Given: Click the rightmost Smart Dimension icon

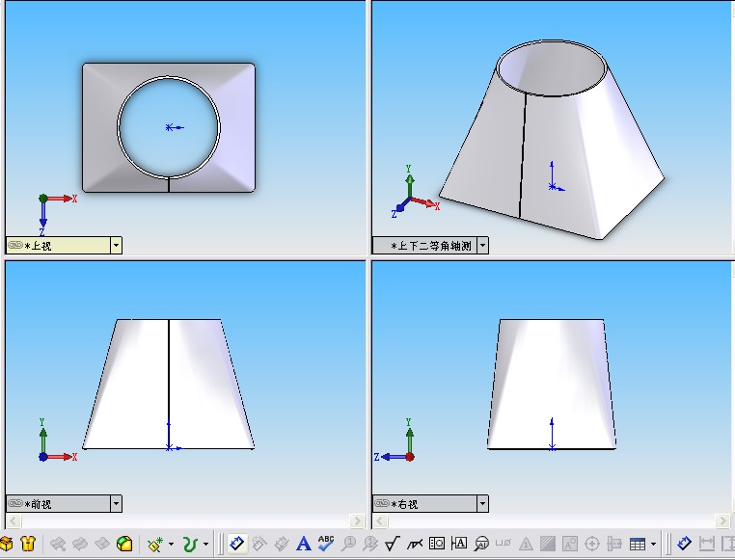Looking at the screenshot, I should pos(685,544).
